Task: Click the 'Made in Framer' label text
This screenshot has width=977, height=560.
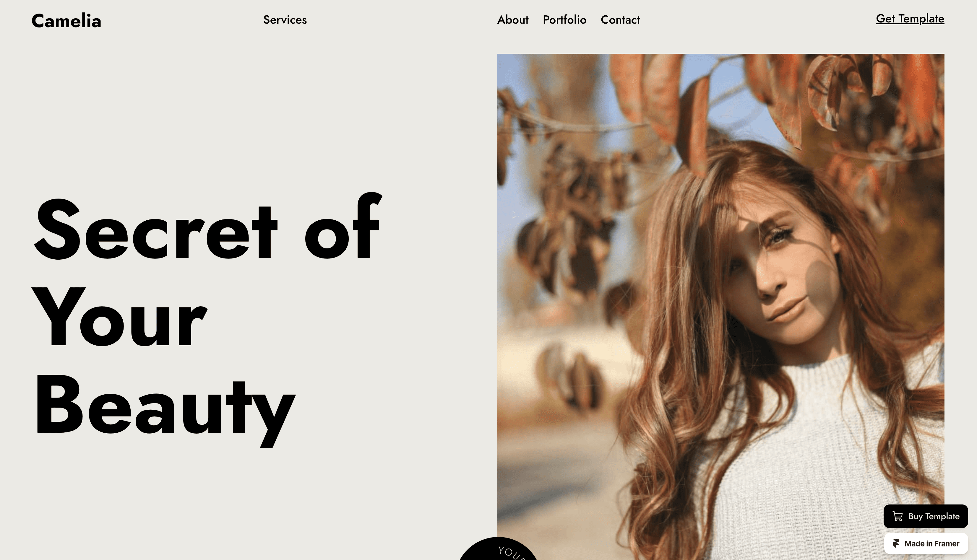Action: [931, 543]
